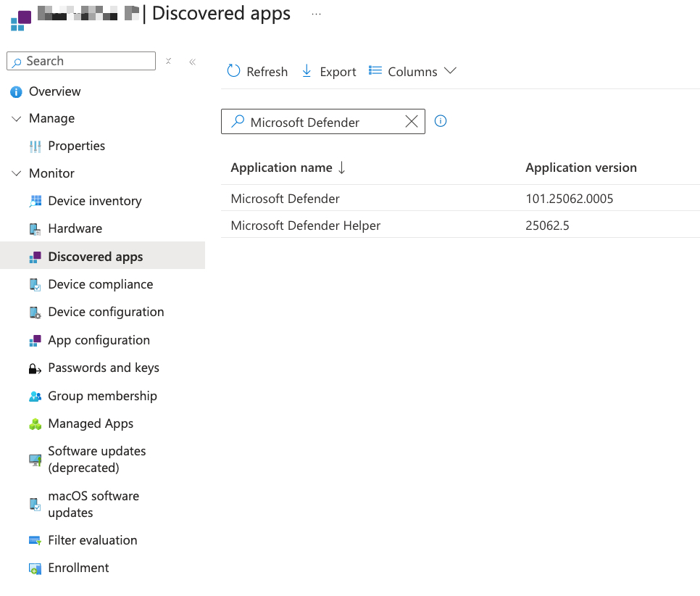Viewport: 700px width, 596px height.
Task: View Device configuration status
Action: (x=105, y=312)
